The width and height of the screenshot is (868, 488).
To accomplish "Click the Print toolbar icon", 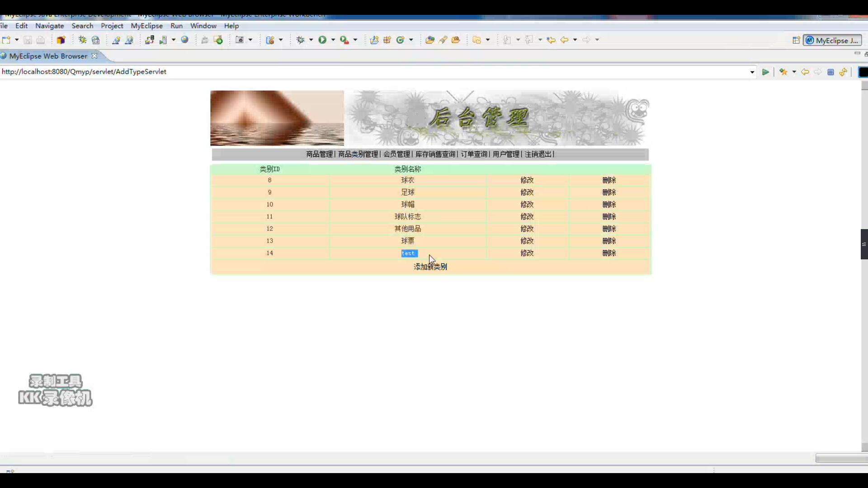I will pos(41,40).
